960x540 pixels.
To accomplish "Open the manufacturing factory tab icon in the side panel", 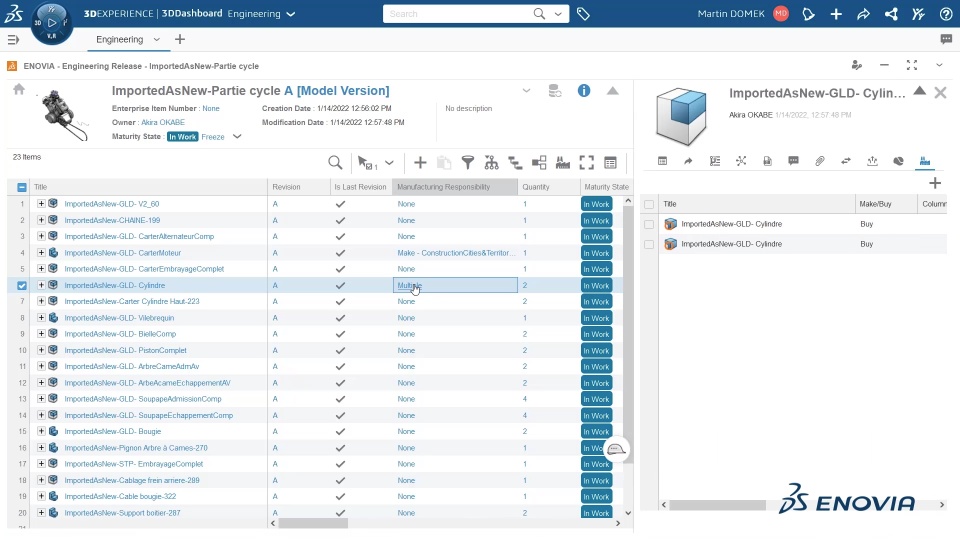I will 924,161.
